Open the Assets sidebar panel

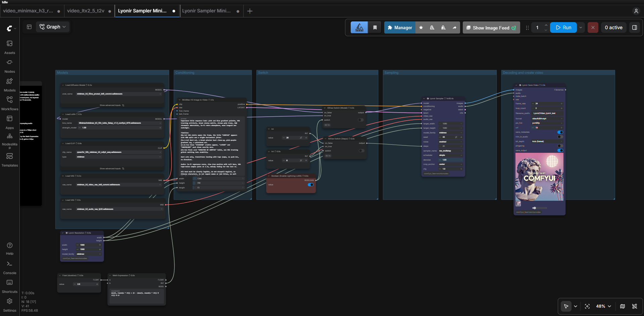pyautogui.click(x=10, y=47)
